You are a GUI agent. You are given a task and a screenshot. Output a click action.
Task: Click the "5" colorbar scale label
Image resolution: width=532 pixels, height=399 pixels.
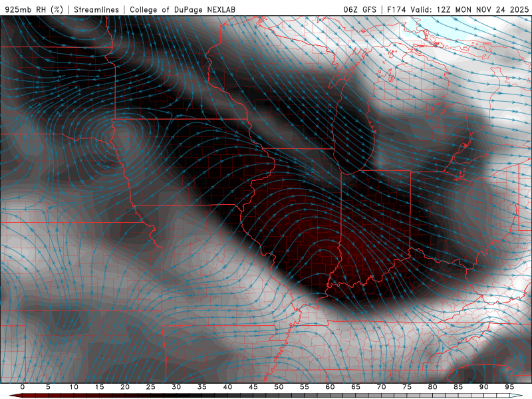[48, 387]
